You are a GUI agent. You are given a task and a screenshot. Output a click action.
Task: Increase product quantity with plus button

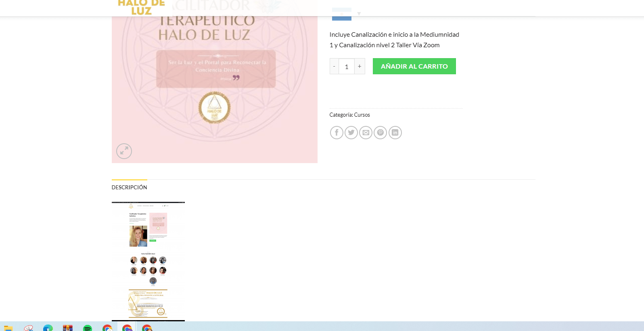[360, 66]
